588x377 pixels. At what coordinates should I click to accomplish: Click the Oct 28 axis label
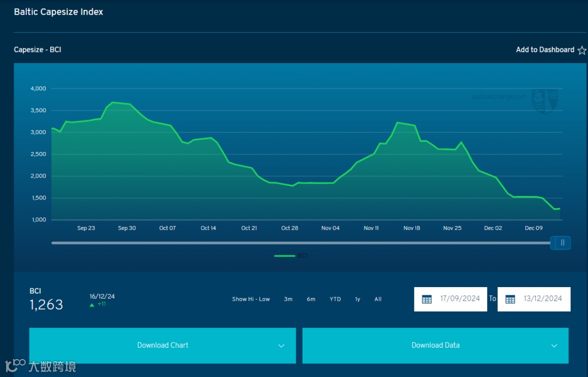[290, 228]
